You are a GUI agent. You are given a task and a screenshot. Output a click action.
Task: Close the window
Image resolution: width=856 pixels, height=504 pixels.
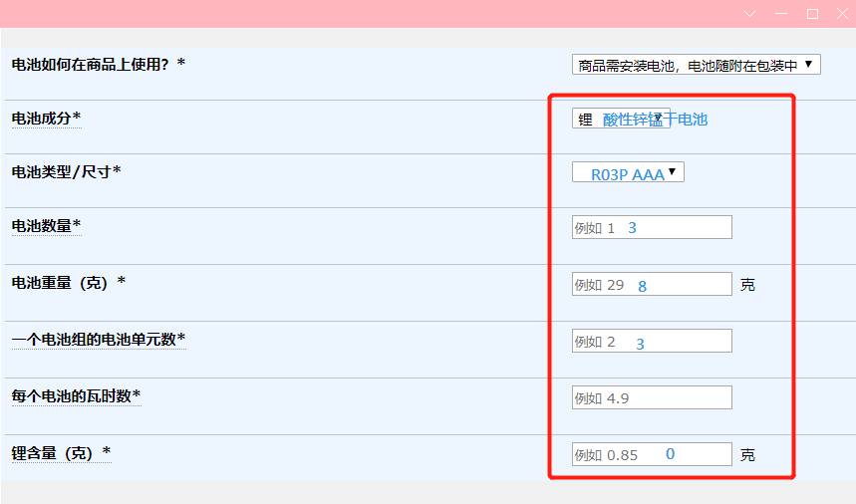(842, 14)
